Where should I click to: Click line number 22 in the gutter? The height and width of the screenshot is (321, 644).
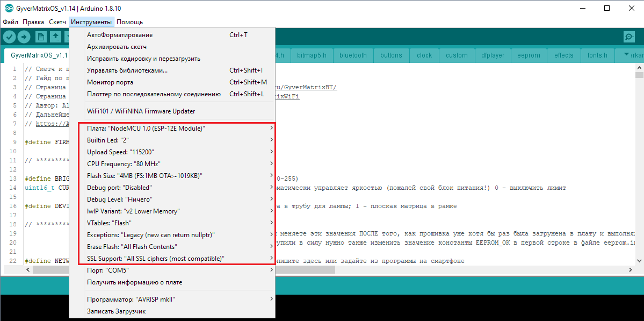click(x=13, y=261)
